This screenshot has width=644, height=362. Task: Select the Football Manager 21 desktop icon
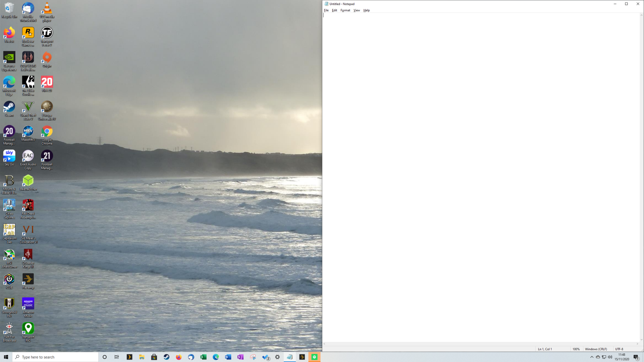(47, 160)
